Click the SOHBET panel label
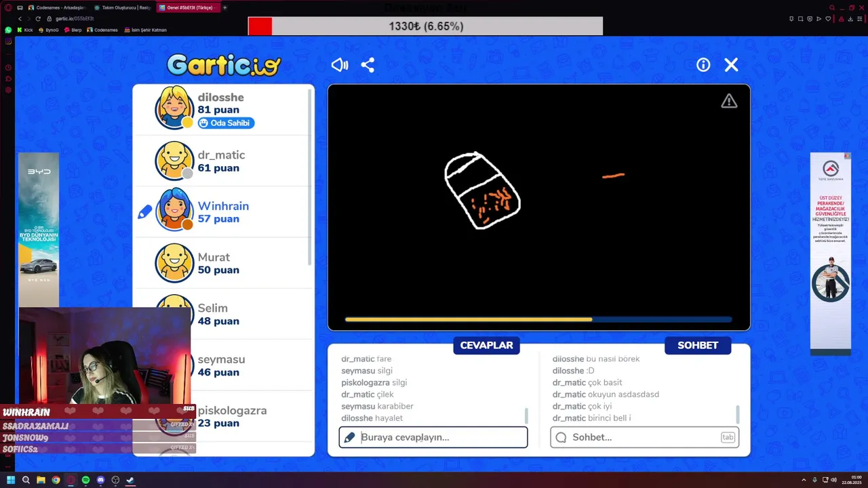The width and height of the screenshot is (868, 488). (x=698, y=346)
